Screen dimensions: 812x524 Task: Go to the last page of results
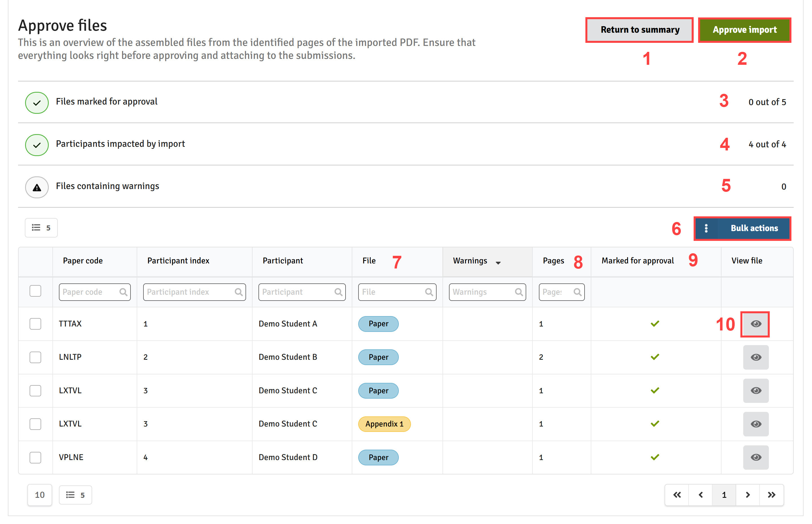[x=771, y=495]
